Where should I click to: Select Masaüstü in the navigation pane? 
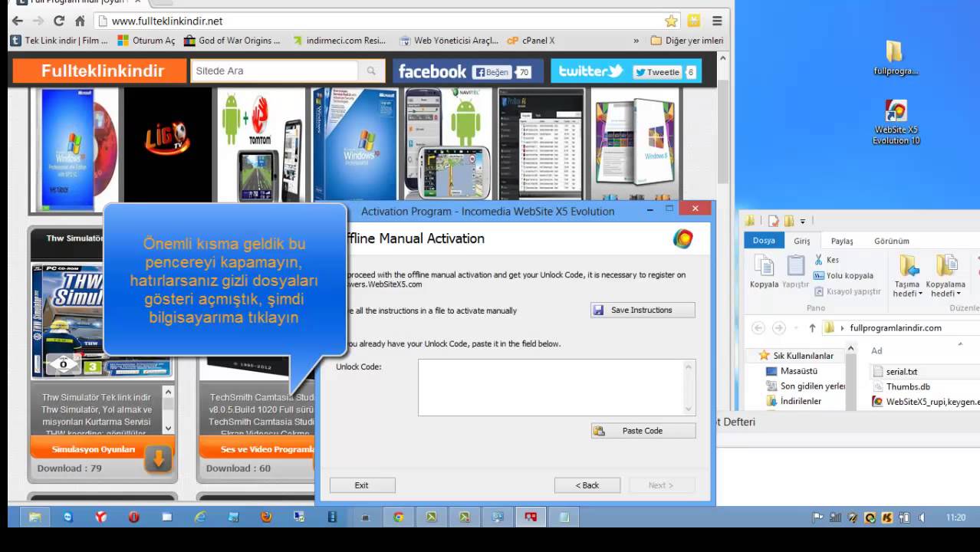pyautogui.click(x=792, y=371)
